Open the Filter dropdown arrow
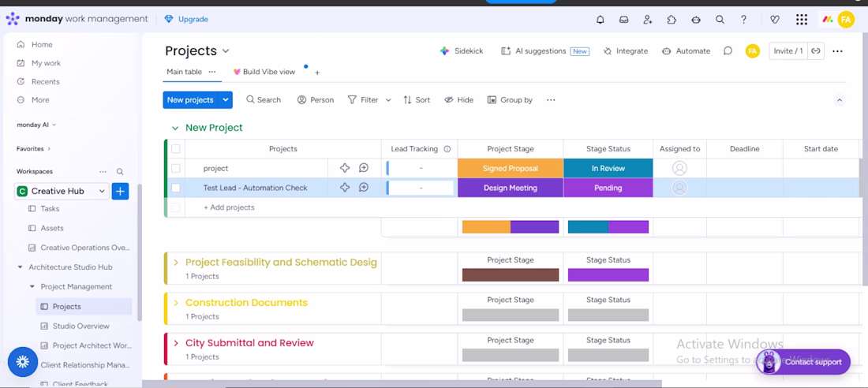This screenshot has width=868, height=388. [x=388, y=100]
